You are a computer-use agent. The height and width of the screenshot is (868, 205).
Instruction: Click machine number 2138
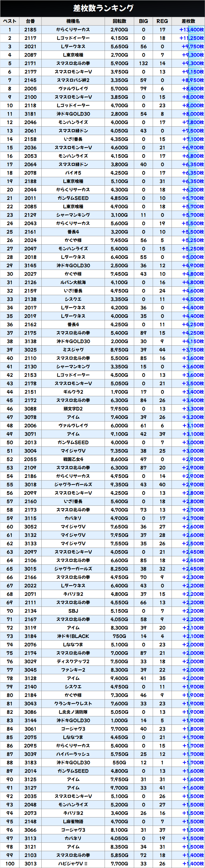tap(30, 299)
